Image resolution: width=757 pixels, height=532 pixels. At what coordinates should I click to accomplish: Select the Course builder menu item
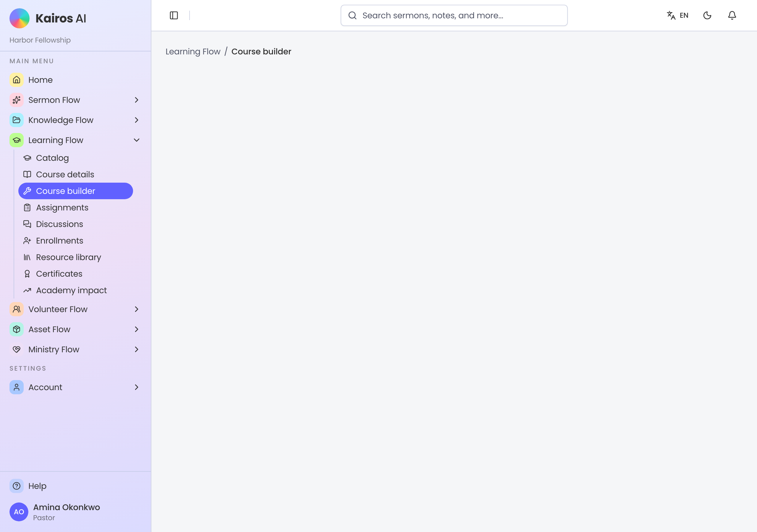coord(75,191)
